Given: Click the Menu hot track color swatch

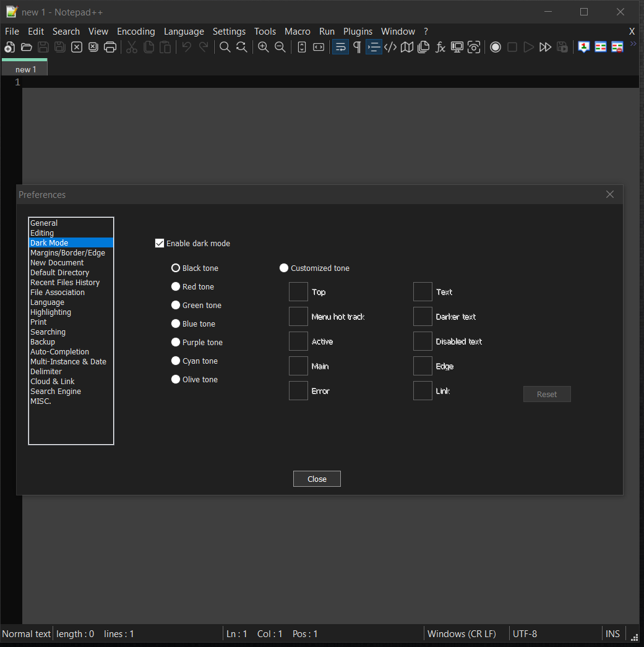Looking at the screenshot, I should 298,317.
